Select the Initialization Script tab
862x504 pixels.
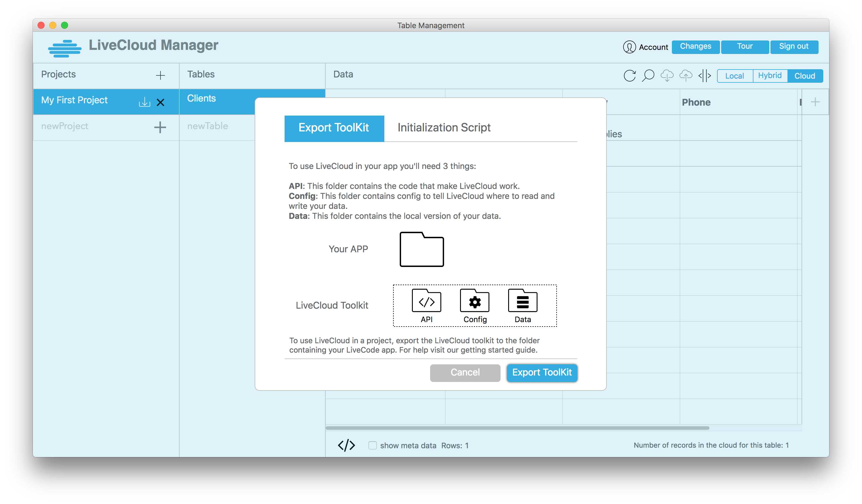coord(443,127)
